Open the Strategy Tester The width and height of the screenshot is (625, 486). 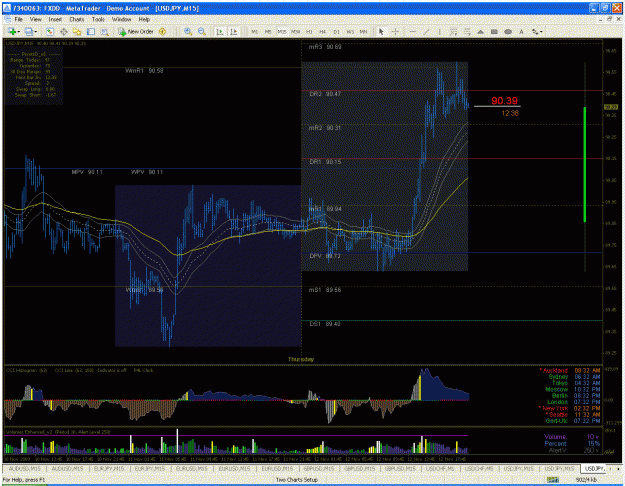pyautogui.click(x=104, y=31)
